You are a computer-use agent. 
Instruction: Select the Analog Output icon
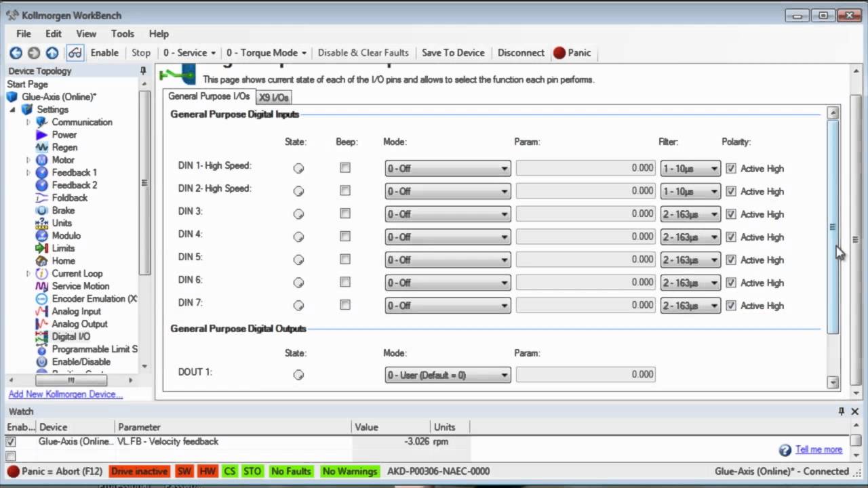(x=42, y=324)
